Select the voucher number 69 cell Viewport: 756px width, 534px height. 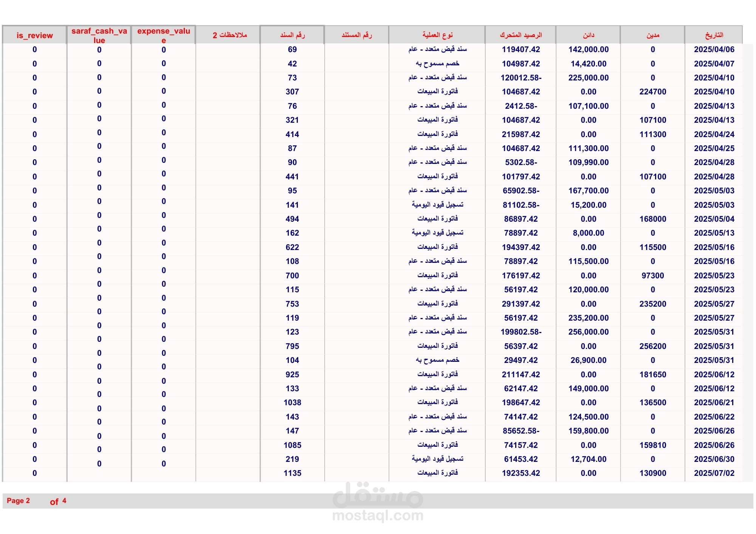click(x=292, y=49)
